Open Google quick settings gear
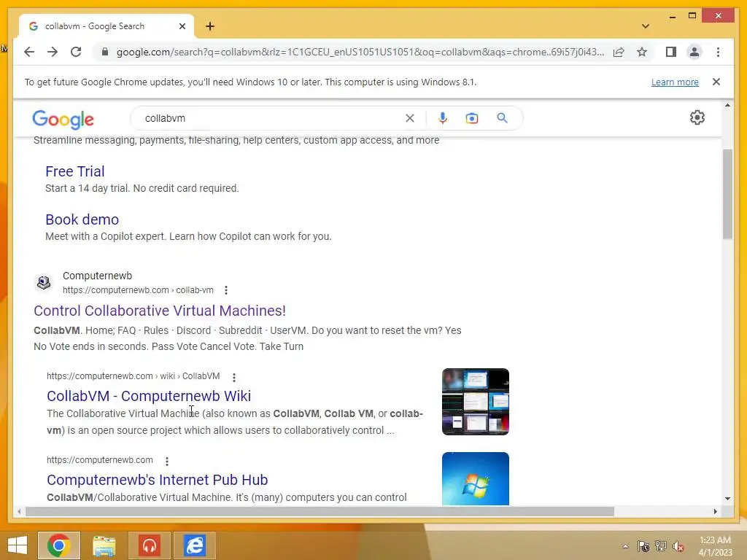This screenshot has height=560, width=747. pyautogui.click(x=697, y=117)
